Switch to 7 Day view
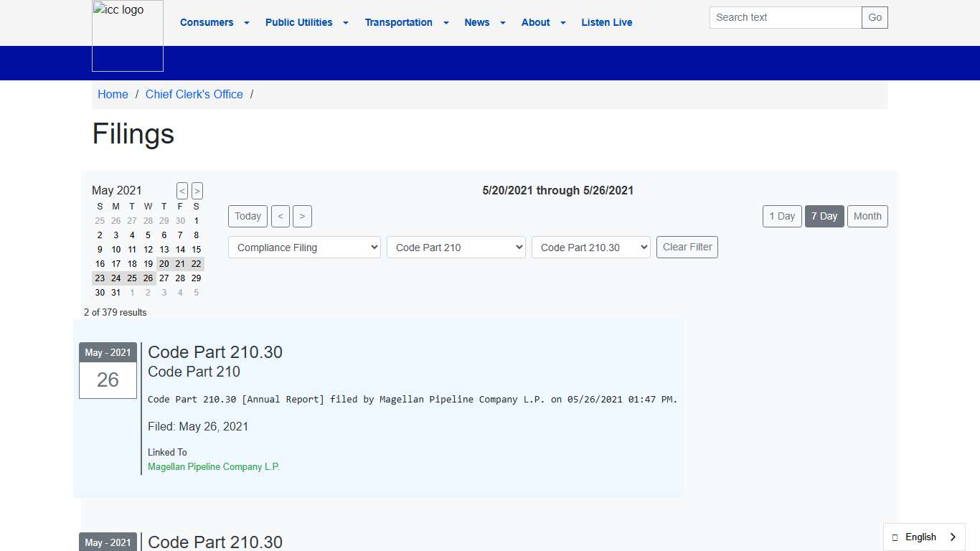 click(824, 217)
